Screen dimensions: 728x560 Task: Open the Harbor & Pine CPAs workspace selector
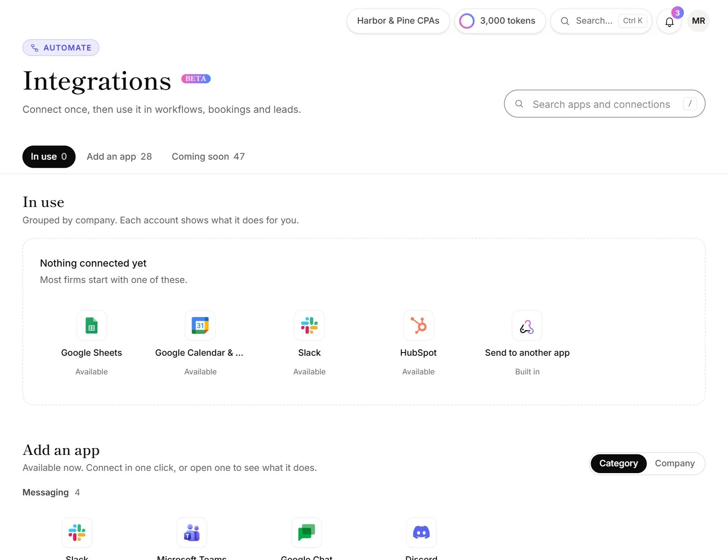click(398, 21)
